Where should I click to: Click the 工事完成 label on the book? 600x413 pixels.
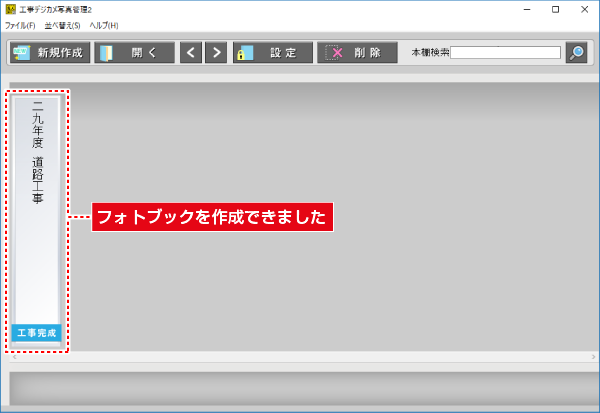(x=37, y=333)
